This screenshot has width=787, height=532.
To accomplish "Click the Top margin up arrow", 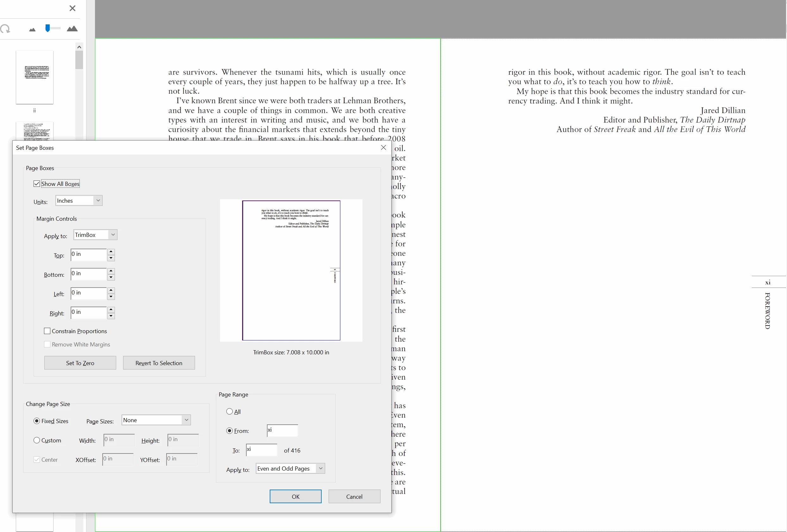I will tap(111, 252).
